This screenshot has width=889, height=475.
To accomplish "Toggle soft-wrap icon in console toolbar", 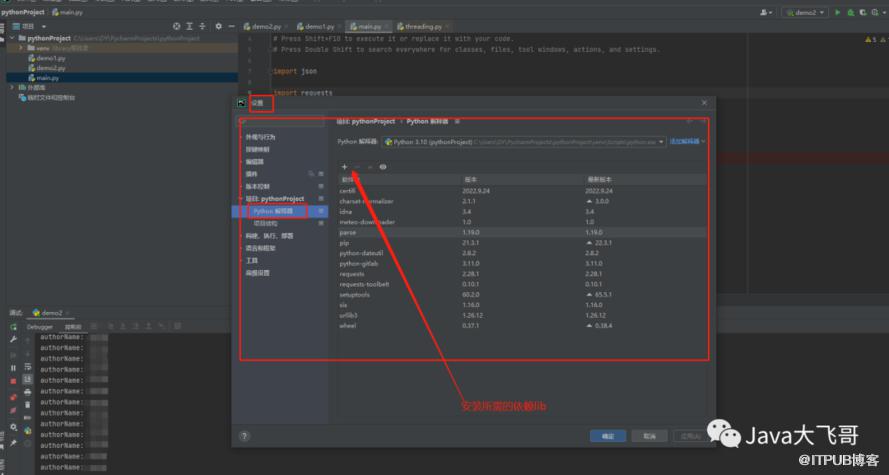I will pyautogui.click(x=28, y=367).
